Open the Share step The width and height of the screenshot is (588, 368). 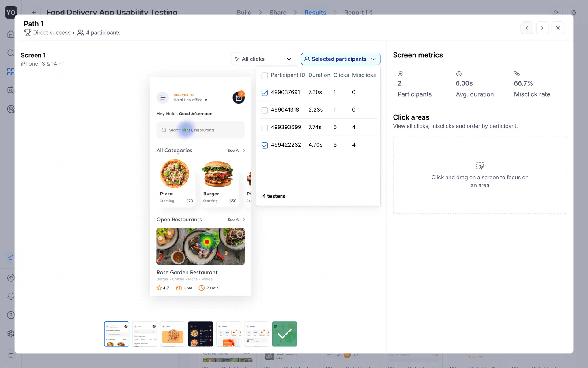tap(278, 12)
